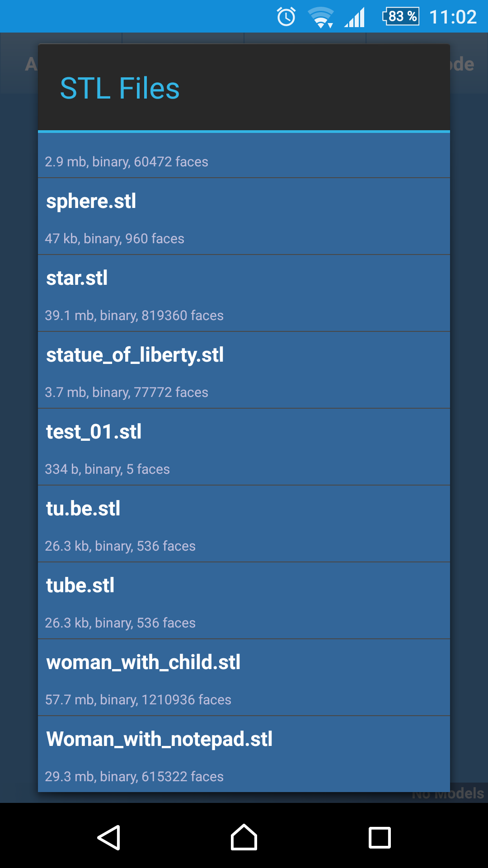Open the tube.stl model
The height and width of the screenshot is (868, 488).
coord(244,600)
